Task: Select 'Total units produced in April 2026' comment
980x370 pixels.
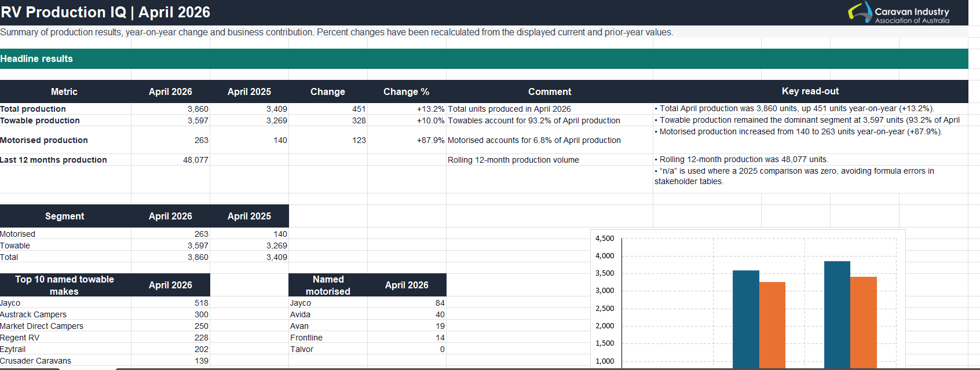Action: (509, 109)
